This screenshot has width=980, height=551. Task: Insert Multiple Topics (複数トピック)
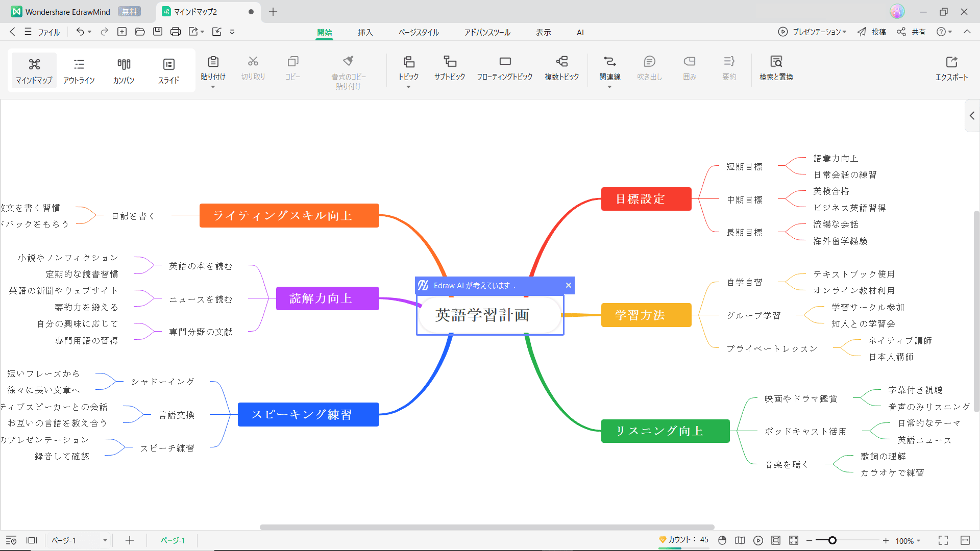tap(561, 68)
